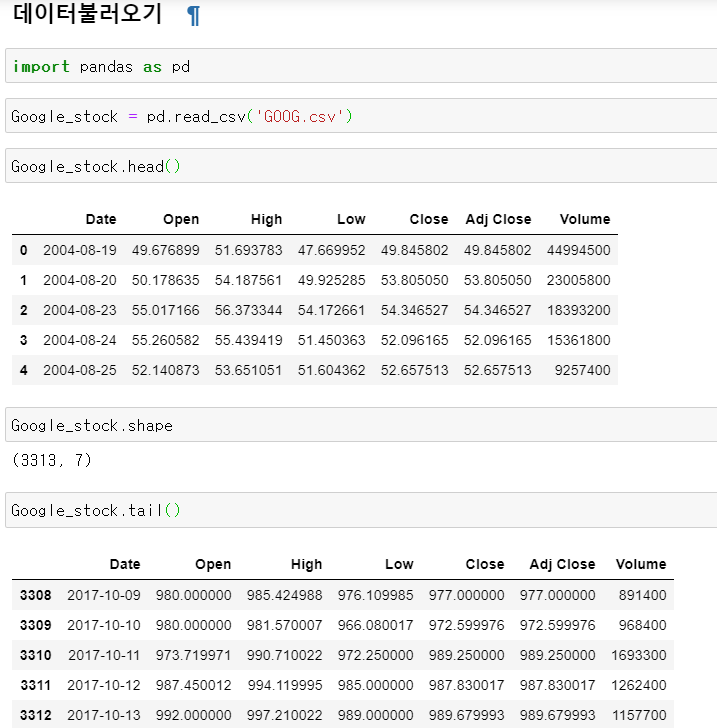This screenshot has width=717, height=728.
Task: Click the Date column header in head table
Action: (101, 219)
